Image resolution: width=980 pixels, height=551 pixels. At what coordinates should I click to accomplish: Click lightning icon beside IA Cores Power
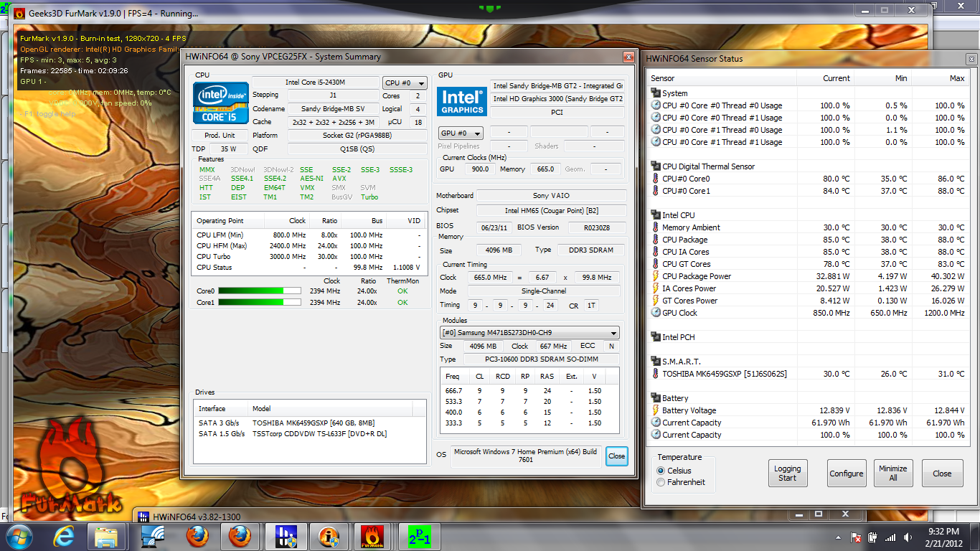coord(656,288)
